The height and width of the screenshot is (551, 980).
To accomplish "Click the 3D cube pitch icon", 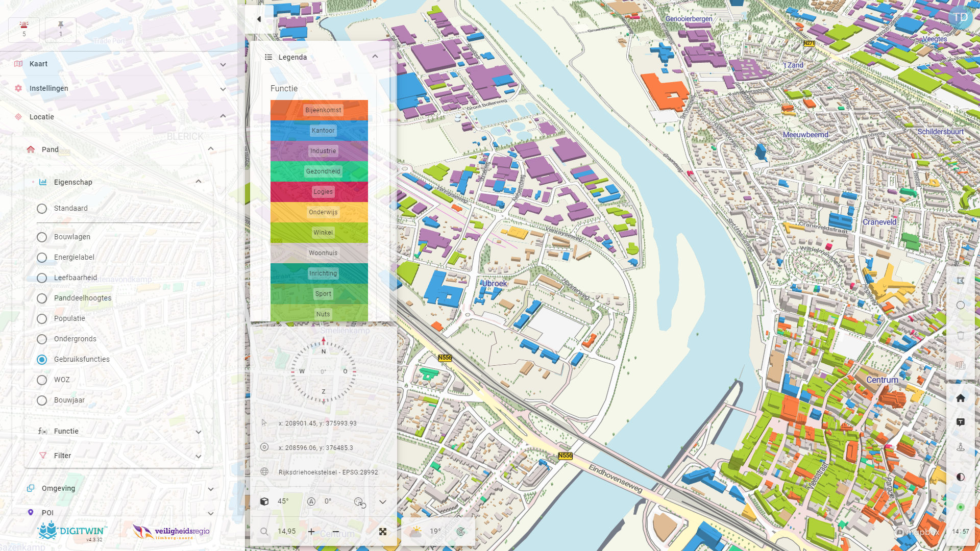I will [x=264, y=502].
